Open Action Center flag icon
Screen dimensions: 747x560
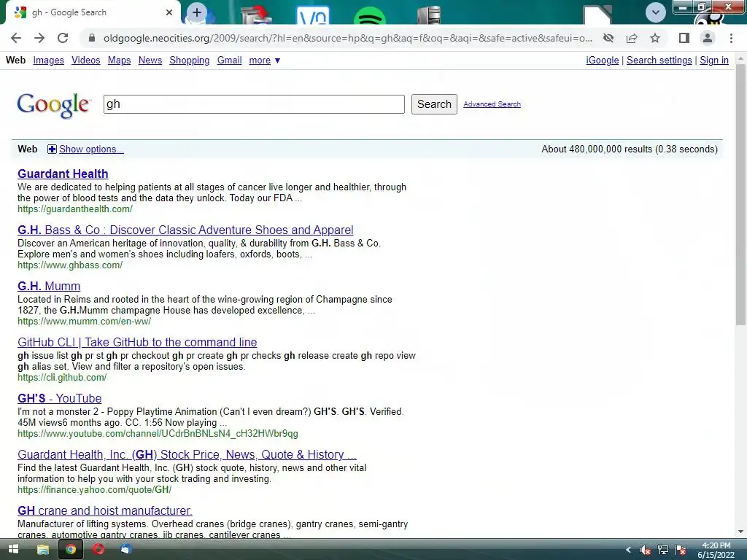681,550
